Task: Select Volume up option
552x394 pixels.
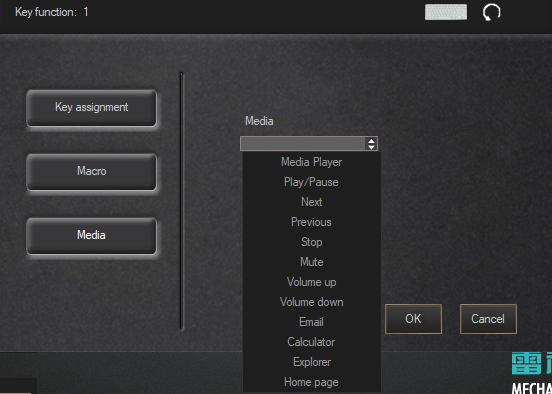Action: (x=312, y=282)
